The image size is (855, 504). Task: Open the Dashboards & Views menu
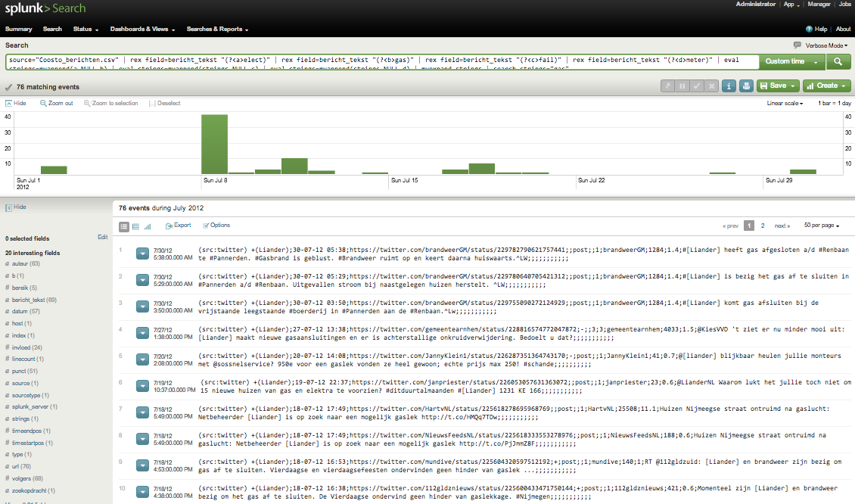coord(142,29)
